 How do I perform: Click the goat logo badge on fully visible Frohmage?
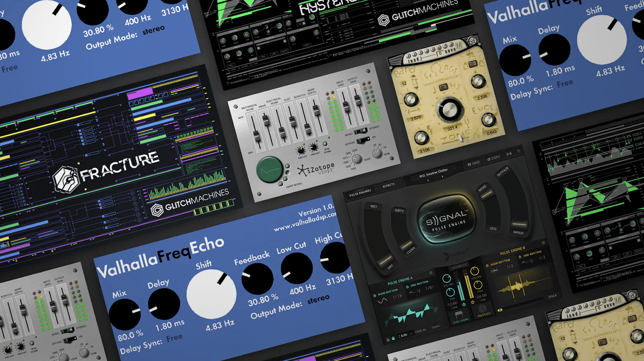click(x=472, y=40)
